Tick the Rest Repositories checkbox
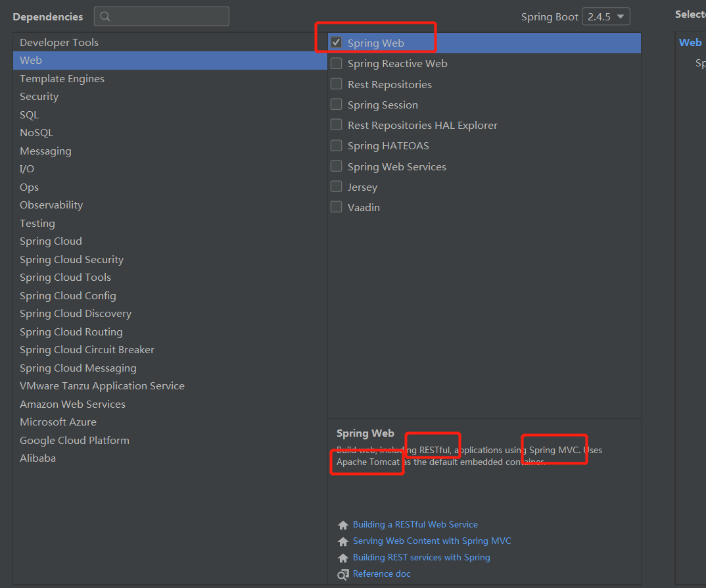The image size is (706, 588). point(337,84)
